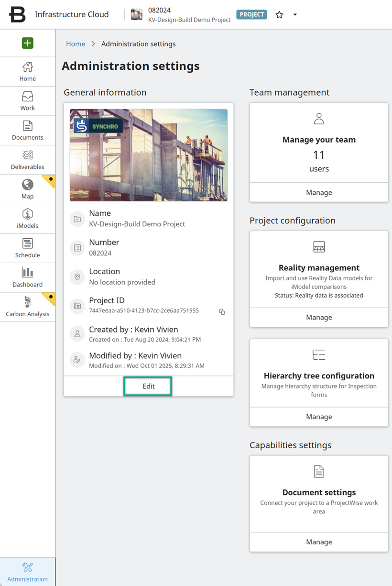
Task: Click the folder icon beside Name
Action: (77, 219)
